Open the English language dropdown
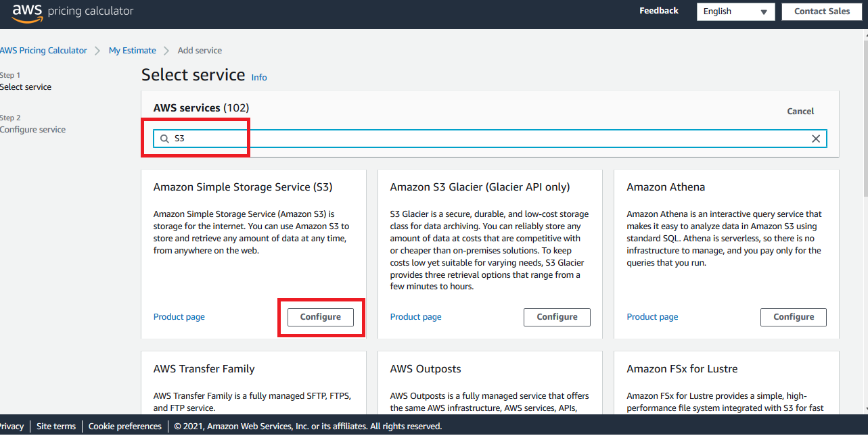868x438 pixels. [736, 11]
